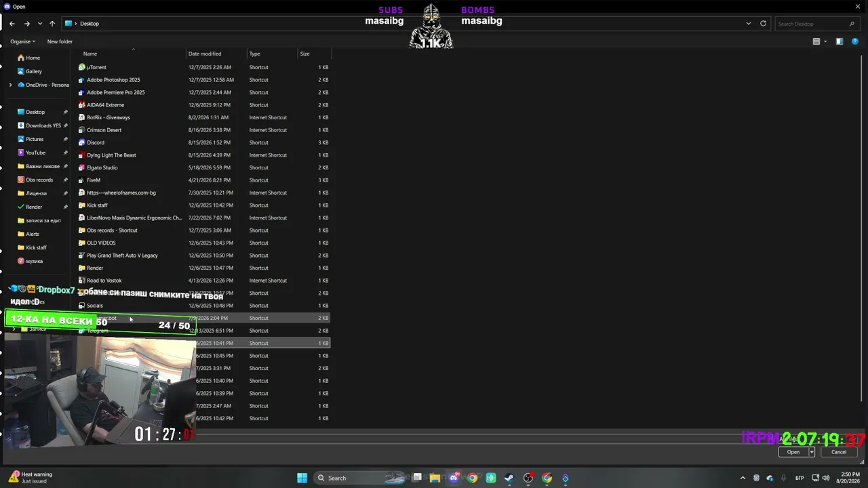Open Downloads YES in the sidebar

(x=43, y=125)
